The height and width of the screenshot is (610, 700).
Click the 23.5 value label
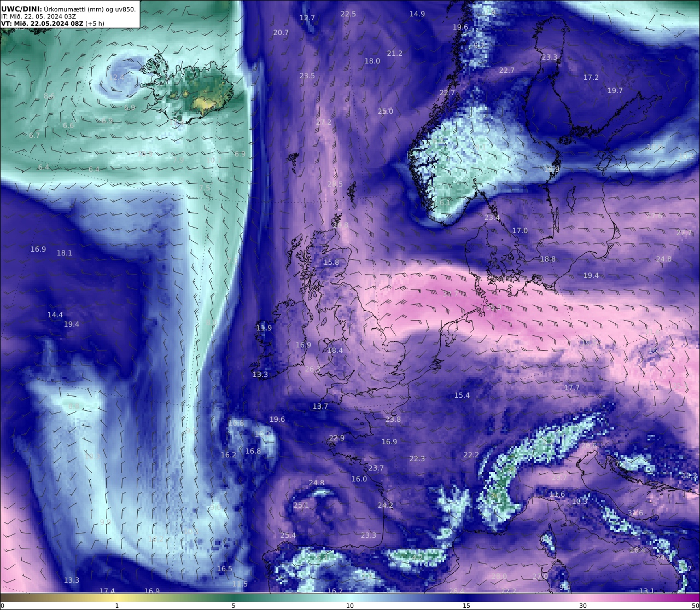click(307, 76)
